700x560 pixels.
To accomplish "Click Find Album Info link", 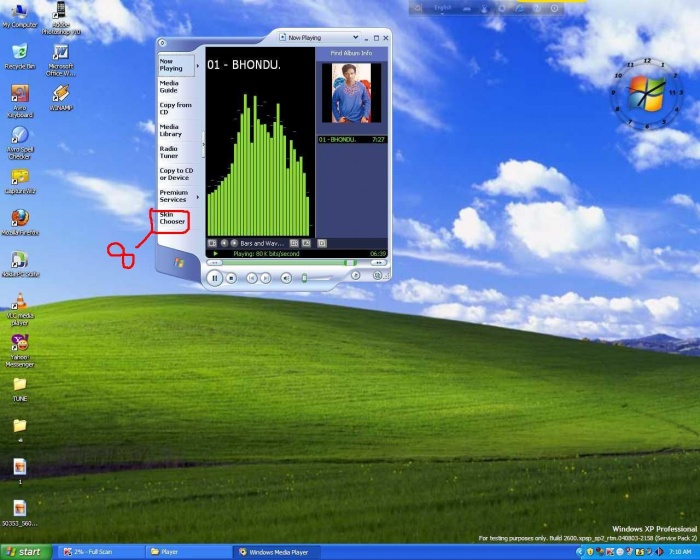I will [x=351, y=53].
